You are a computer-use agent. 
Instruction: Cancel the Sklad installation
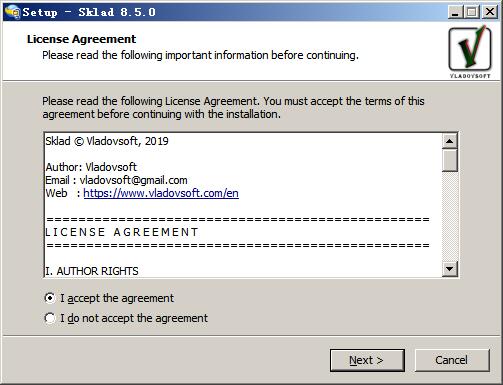coord(452,360)
